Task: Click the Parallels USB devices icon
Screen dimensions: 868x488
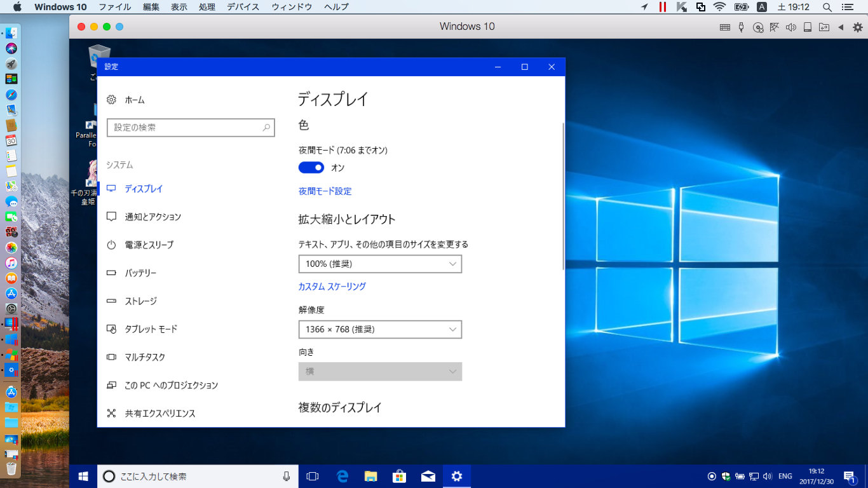Action: click(x=742, y=27)
